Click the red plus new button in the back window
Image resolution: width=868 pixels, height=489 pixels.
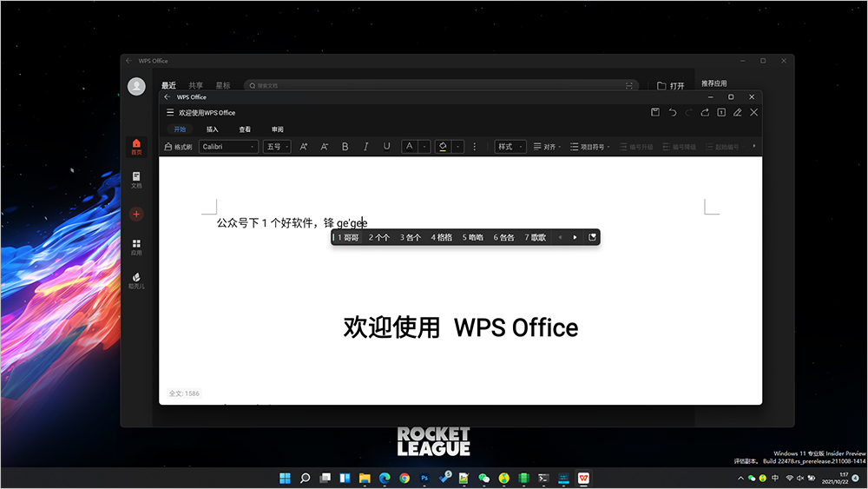136,215
